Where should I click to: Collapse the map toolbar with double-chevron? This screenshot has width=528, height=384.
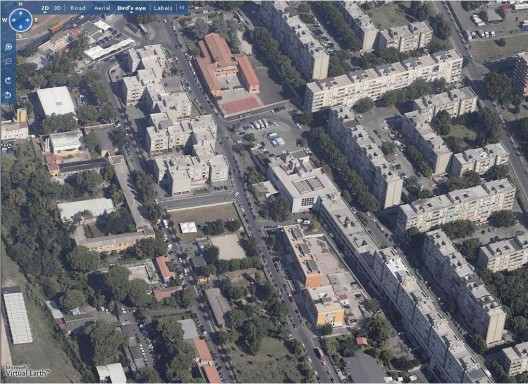pyautogui.click(x=182, y=7)
